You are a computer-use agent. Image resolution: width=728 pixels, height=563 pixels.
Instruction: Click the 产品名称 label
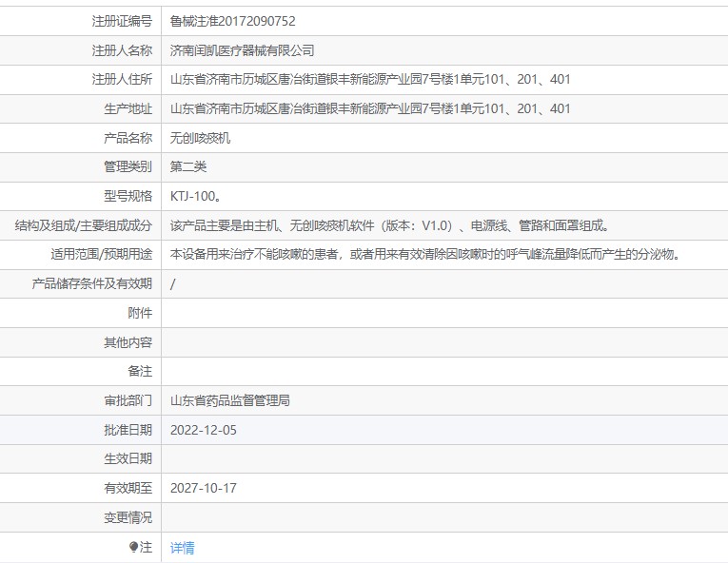[x=128, y=138]
